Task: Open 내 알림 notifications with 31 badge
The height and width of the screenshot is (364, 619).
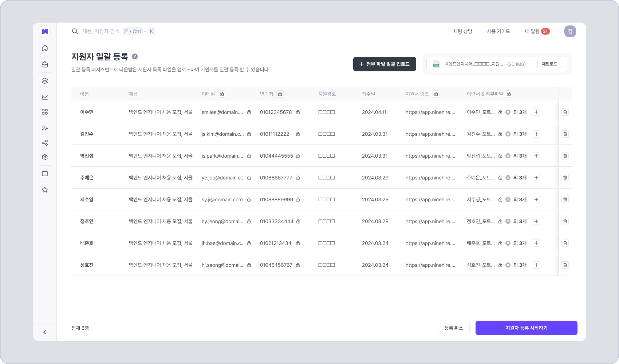Action: [537, 31]
